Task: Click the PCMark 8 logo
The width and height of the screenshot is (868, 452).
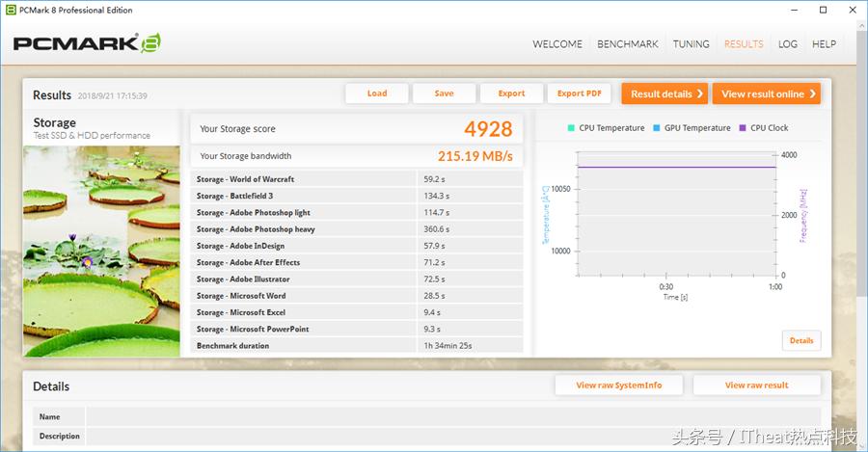Action: tap(86, 43)
